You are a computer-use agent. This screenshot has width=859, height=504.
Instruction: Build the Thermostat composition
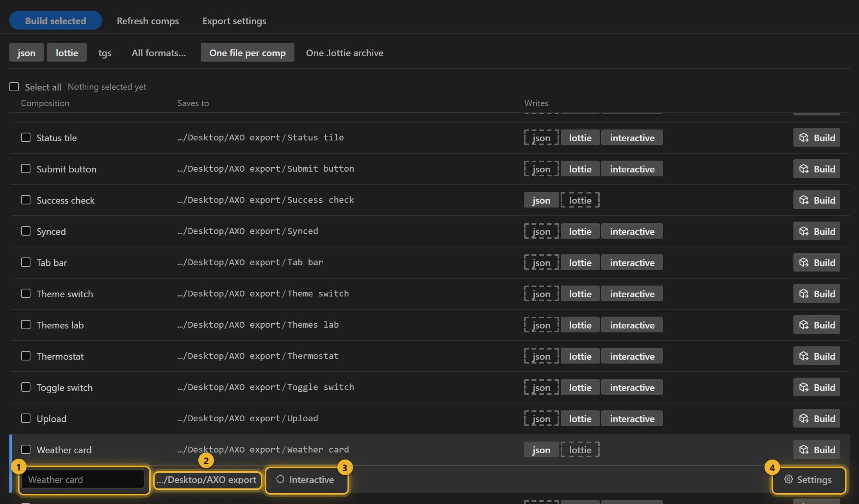coord(816,356)
